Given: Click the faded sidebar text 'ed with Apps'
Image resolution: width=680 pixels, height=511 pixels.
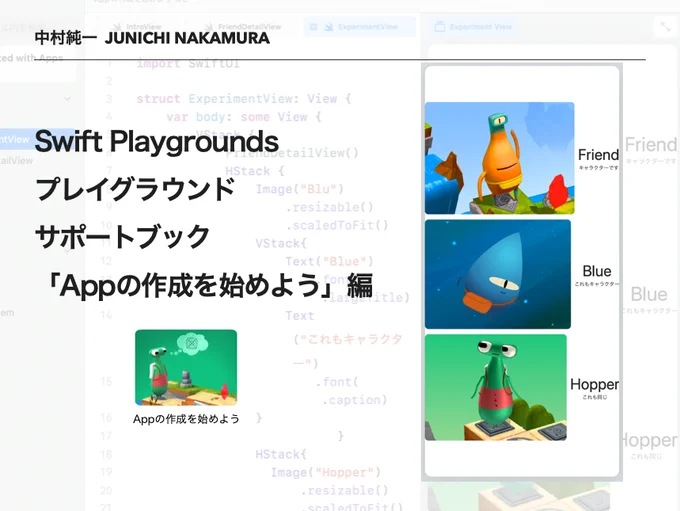Looking at the screenshot, I should coord(31,58).
